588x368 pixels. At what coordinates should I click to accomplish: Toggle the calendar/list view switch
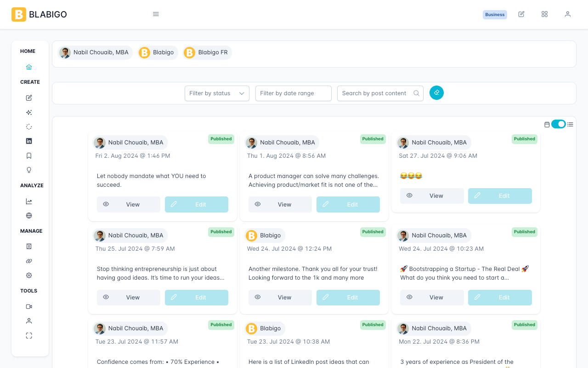coord(558,124)
